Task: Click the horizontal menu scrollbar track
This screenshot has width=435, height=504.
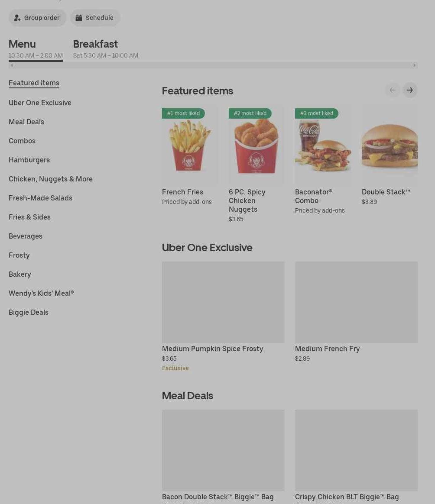Action: pos(213,65)
